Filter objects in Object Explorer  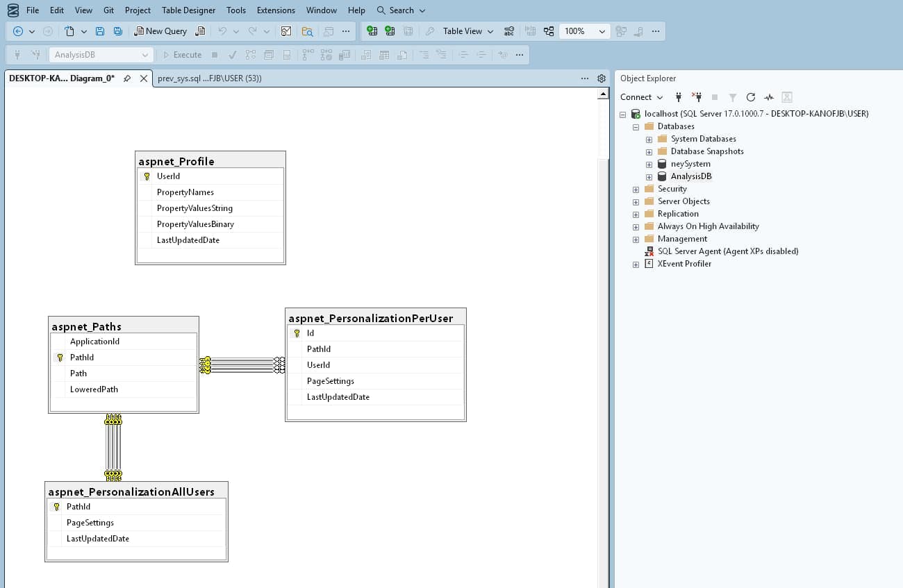tap(732, 97)
